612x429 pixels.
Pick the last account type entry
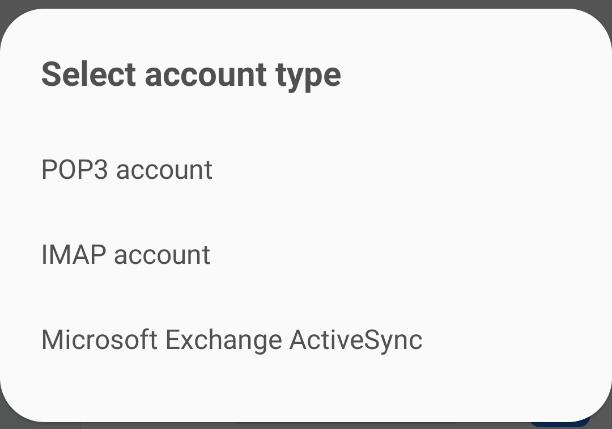232,340
